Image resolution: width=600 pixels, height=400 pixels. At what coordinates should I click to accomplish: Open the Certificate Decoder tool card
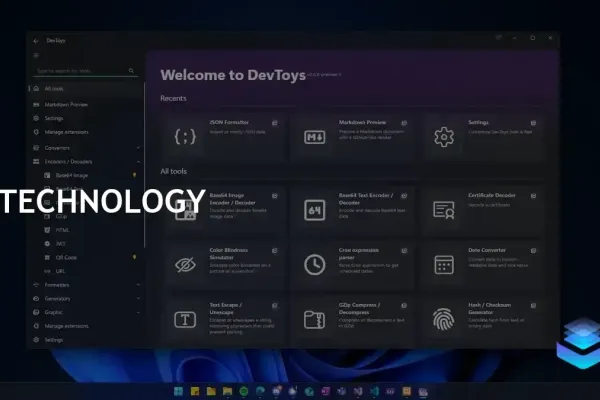[484, 210]
